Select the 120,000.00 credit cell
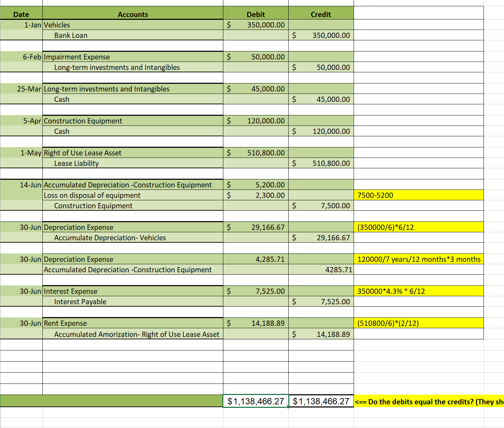 [321, 131]
